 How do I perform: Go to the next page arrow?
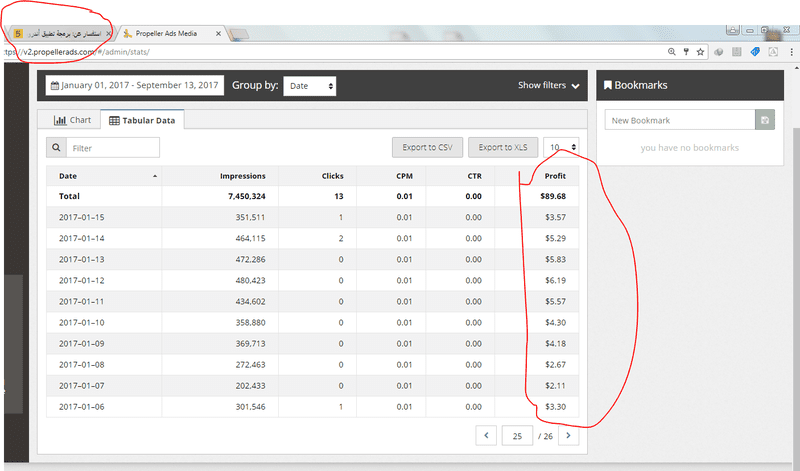point(568,435)
